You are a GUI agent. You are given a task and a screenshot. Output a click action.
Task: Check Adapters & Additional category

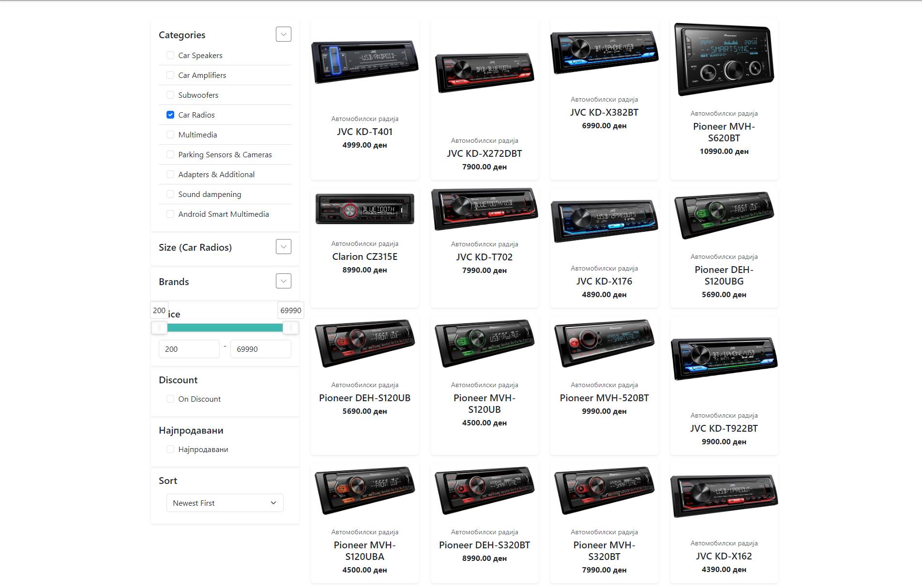(170, 174)
